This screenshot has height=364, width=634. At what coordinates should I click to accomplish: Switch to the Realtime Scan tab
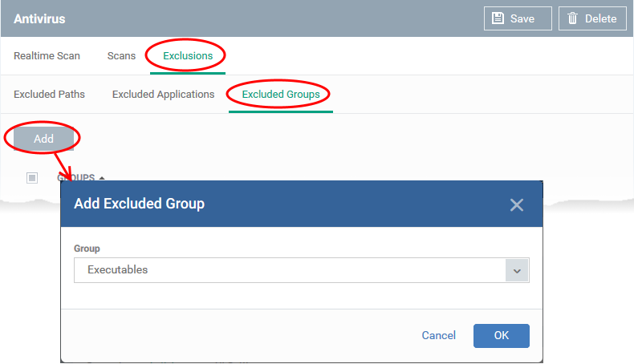coord(47,56)
